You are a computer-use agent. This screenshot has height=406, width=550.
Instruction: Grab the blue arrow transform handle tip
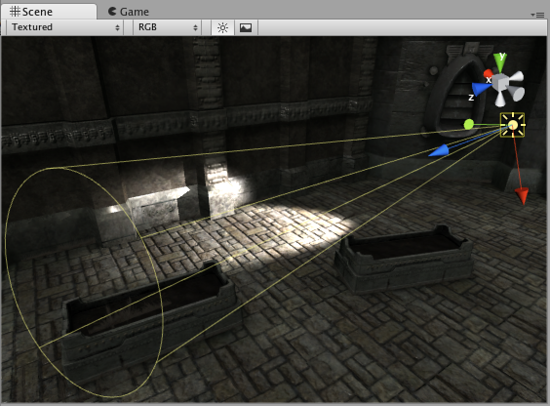point(439,151)
